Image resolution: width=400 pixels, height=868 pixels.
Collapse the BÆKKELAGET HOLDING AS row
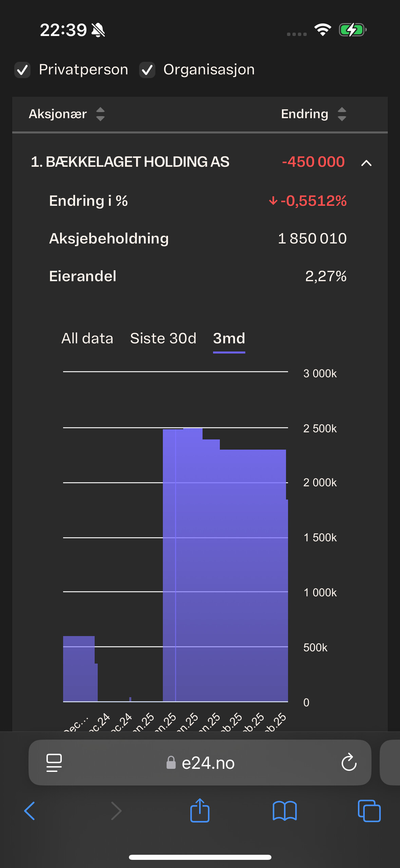(x=366, y=163)
